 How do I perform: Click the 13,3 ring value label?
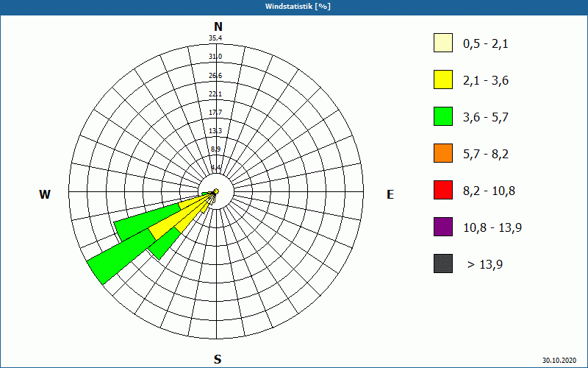point(215,131)
